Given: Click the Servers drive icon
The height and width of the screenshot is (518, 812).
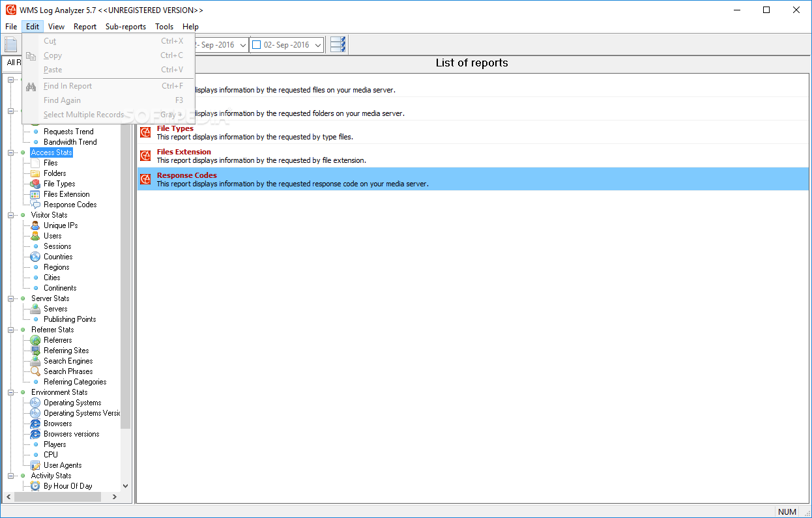Looking at the screenshot, I should pyautogui.click(x=35, y=309).
